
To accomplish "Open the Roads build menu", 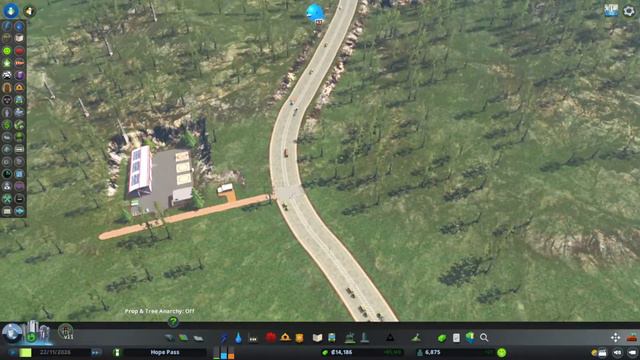I will [x=169, y=338].
